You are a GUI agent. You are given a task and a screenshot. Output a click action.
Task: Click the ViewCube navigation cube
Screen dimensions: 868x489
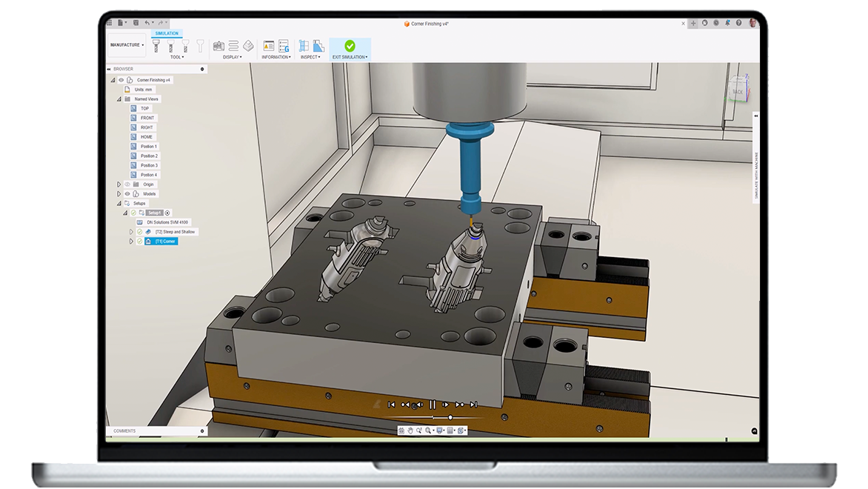[739, 89]
